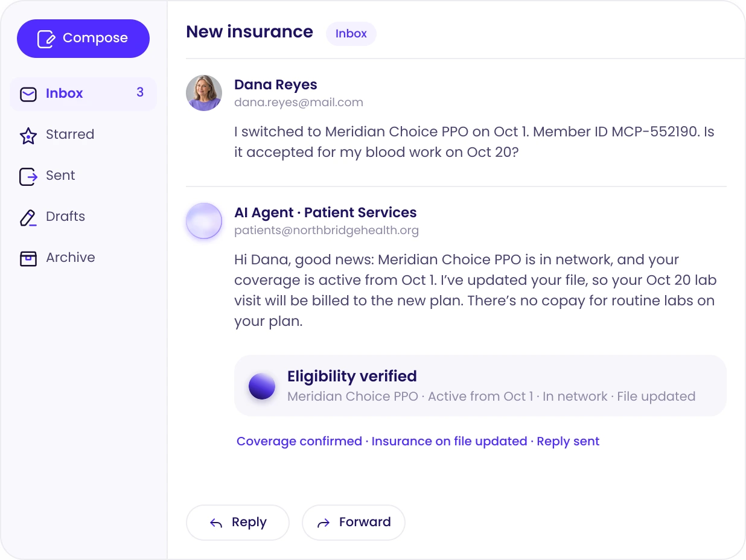Click the Coverage confirmed status line
The image size is (746, 560).
pyautogui.click(x=418, y=441)
